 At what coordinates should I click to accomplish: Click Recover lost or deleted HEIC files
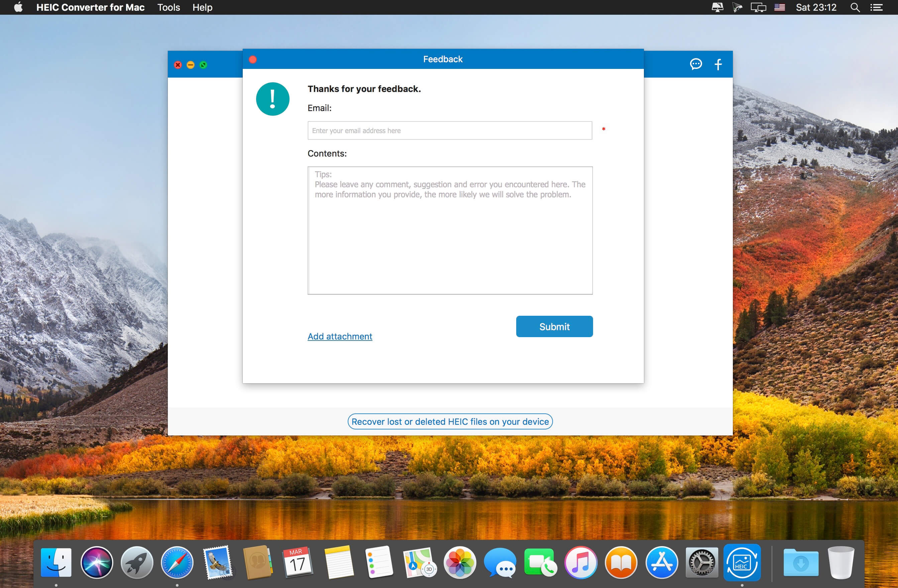coord(449,421)
